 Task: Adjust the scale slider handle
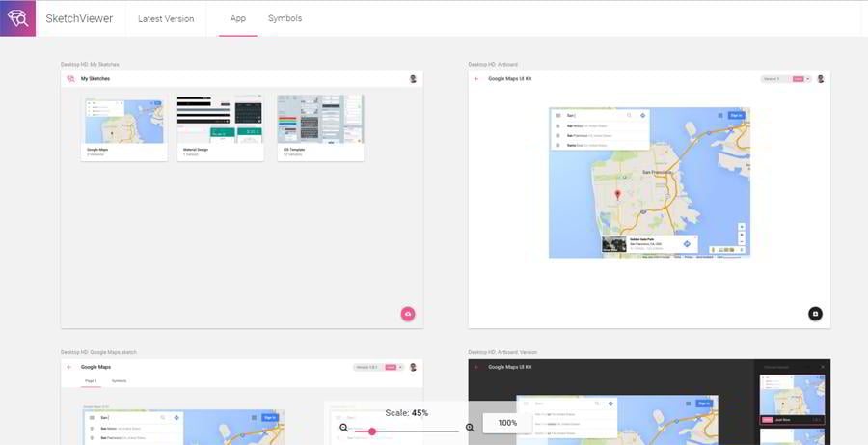[x=372, y=431]
